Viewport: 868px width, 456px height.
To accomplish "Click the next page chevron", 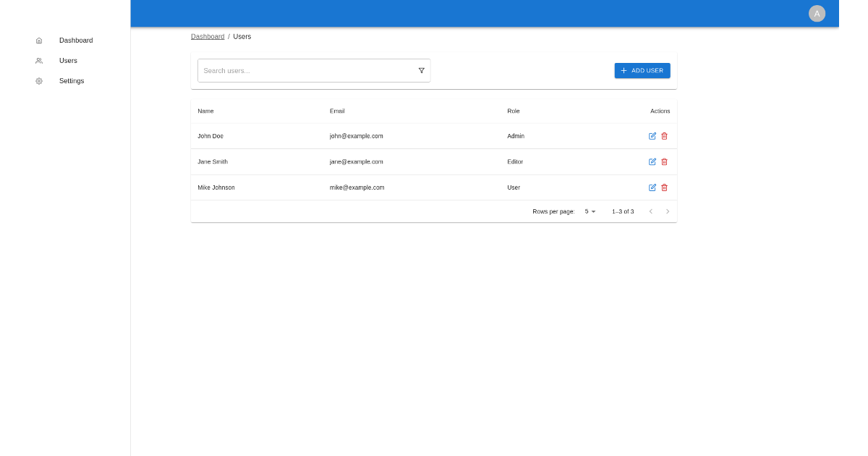I will click(x=668, y=211).
